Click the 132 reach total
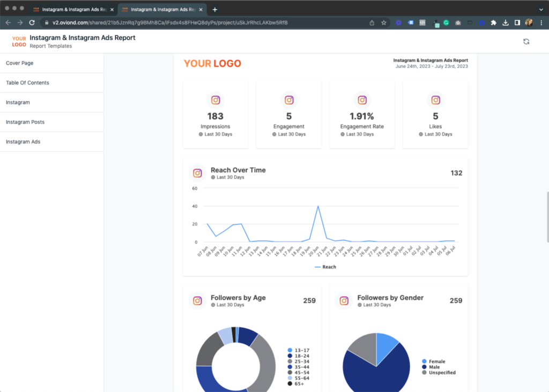549x392 pixels. pyautogui.click(x=456, y=173)
